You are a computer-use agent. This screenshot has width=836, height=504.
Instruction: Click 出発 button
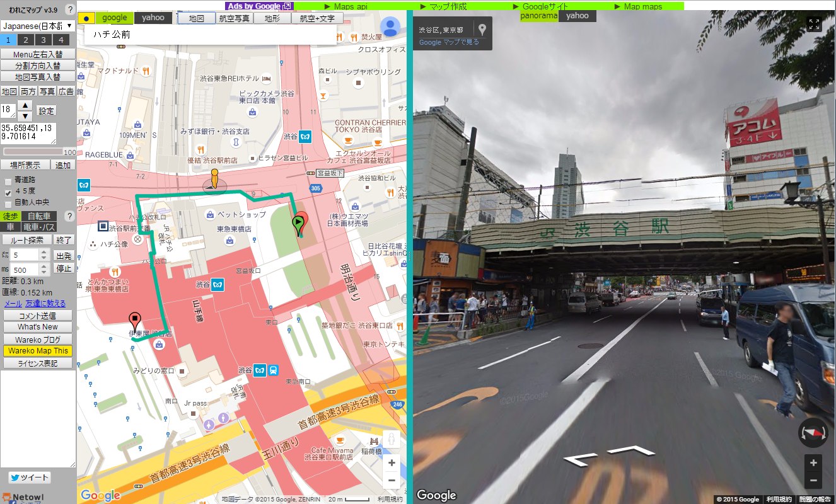[64, 256]
